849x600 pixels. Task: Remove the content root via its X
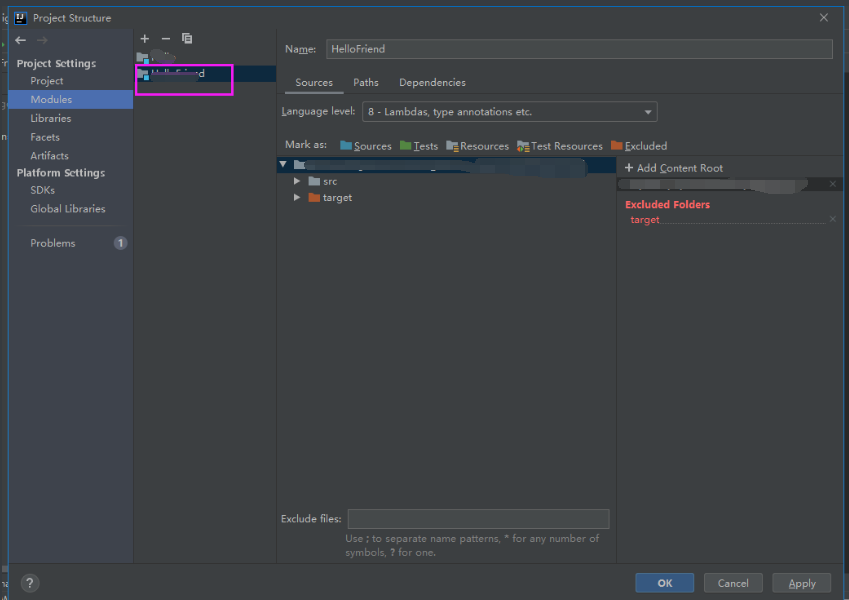(x=833, y=184)
